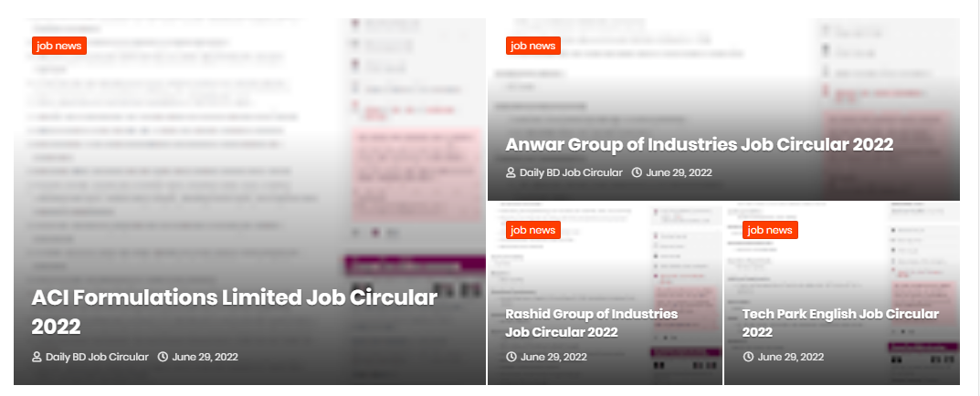Click the author icon under ACI Formulations
Viewport: 980px width, 396px height.
click(x=37, y=358)
